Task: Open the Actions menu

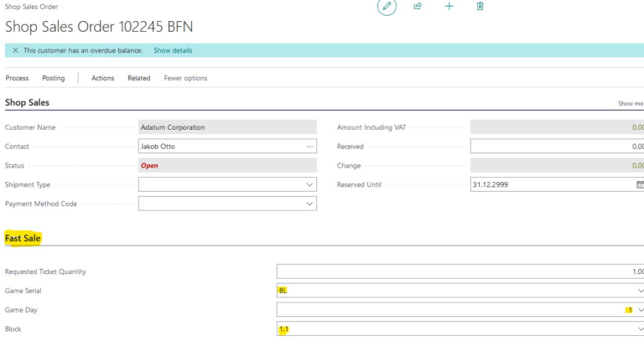Action: [102, 78]
